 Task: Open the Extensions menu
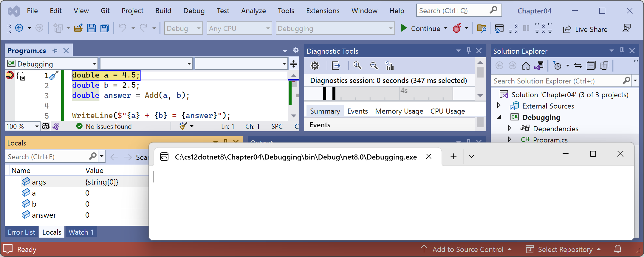(323, 11)
